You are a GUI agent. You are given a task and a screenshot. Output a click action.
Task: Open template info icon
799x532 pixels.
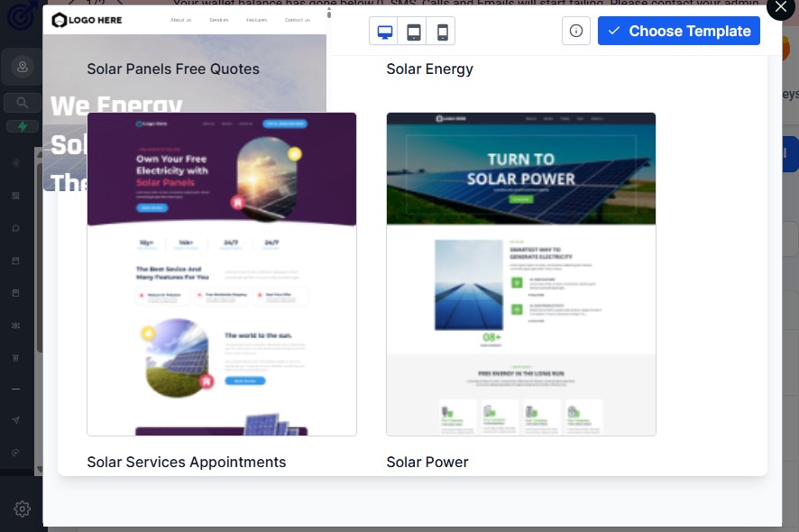pyautogui.click(x=576, y=31)
